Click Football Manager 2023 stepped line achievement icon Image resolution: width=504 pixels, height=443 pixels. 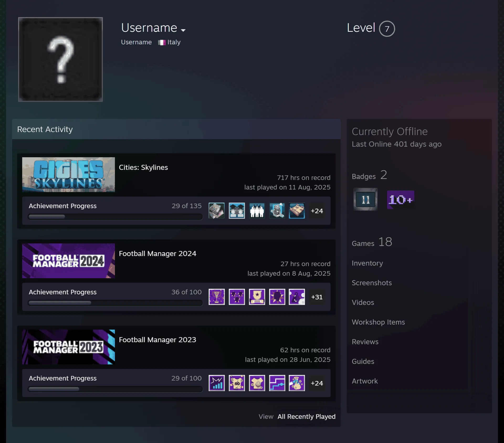point(277,383)
